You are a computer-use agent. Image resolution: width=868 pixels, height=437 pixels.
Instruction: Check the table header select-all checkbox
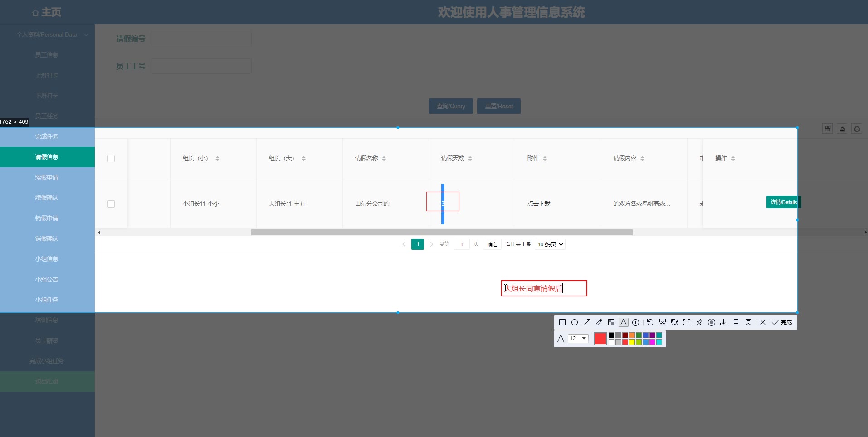pos(111,159)
